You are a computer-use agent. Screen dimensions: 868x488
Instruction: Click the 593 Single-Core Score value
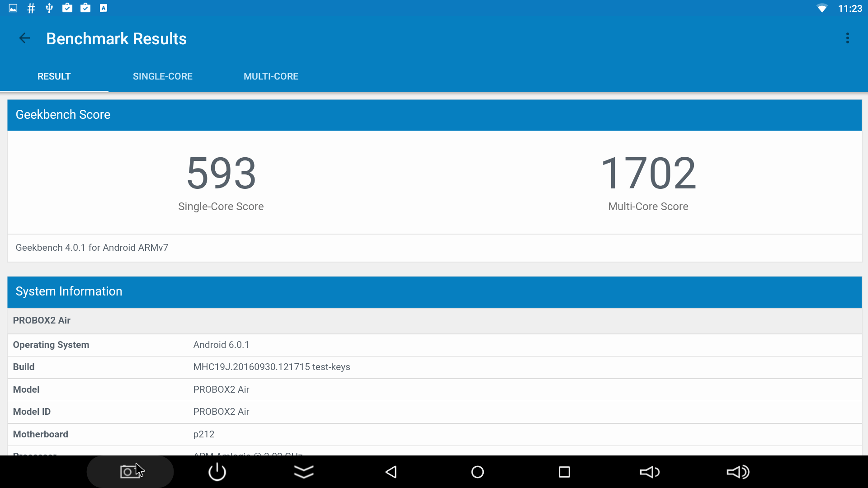(221, 174)
